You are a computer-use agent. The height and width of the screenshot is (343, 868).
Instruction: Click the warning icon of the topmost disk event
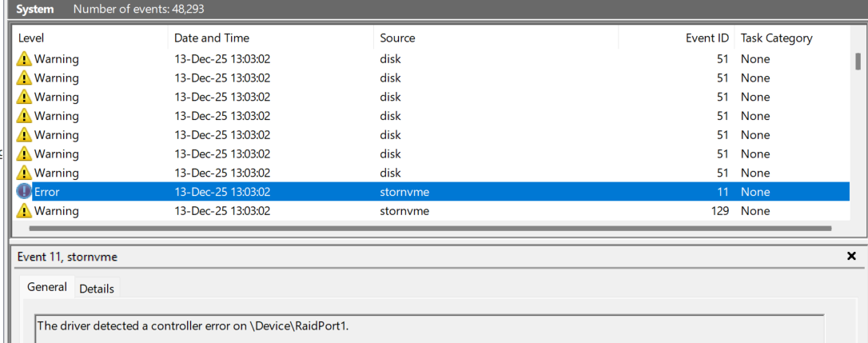coord(24,59)
